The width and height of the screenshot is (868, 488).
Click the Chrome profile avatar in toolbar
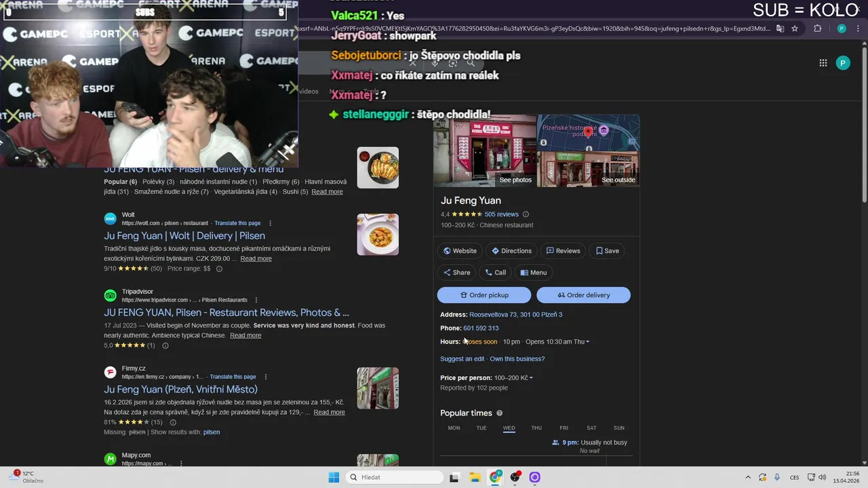(x=842, y=28)
